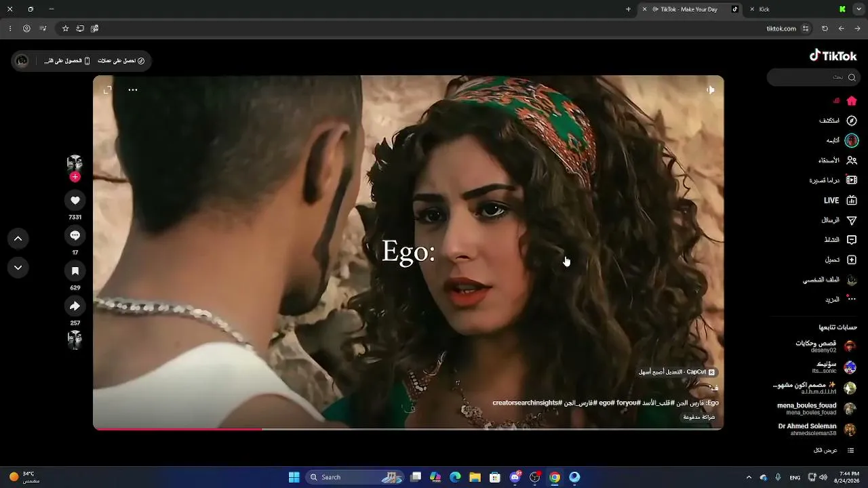The image size is (868, 488).
Task: Switch to the Kick browser tab
Action: click(x=798, y=9)
